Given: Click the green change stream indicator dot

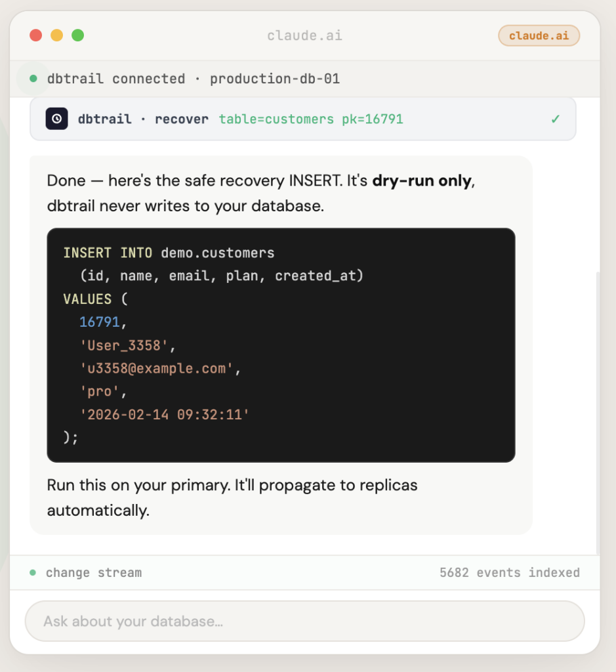Looking at the screenshot, I should (x=33, y=573).
